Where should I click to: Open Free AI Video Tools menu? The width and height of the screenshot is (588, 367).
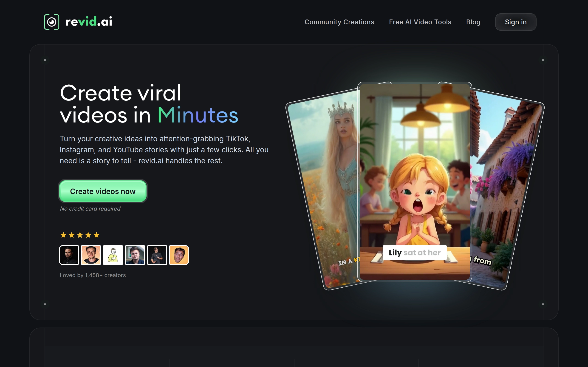coord(420,22)
